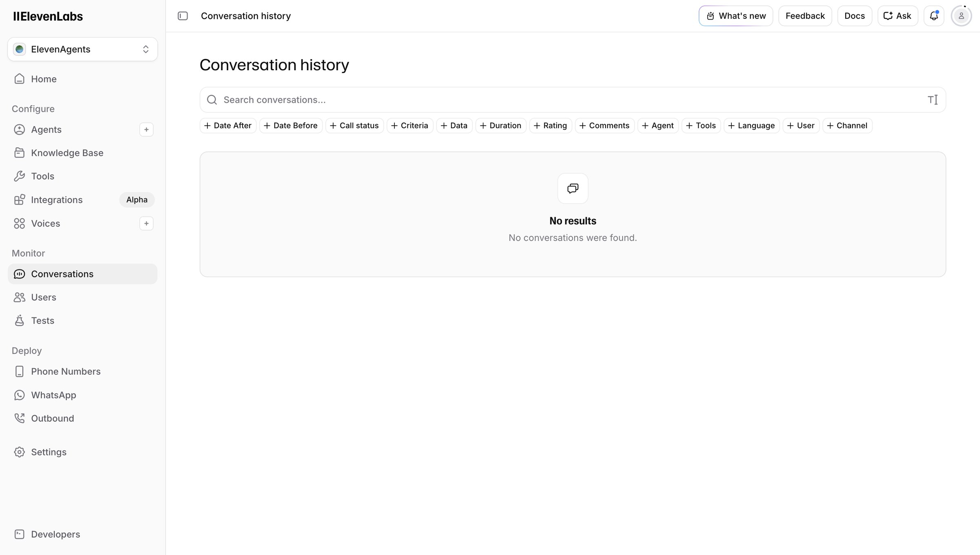Toggle the sidebar collapse icon
Viewport: 980px width, 555px height.
pyautogui.click(x=183, y=16)
